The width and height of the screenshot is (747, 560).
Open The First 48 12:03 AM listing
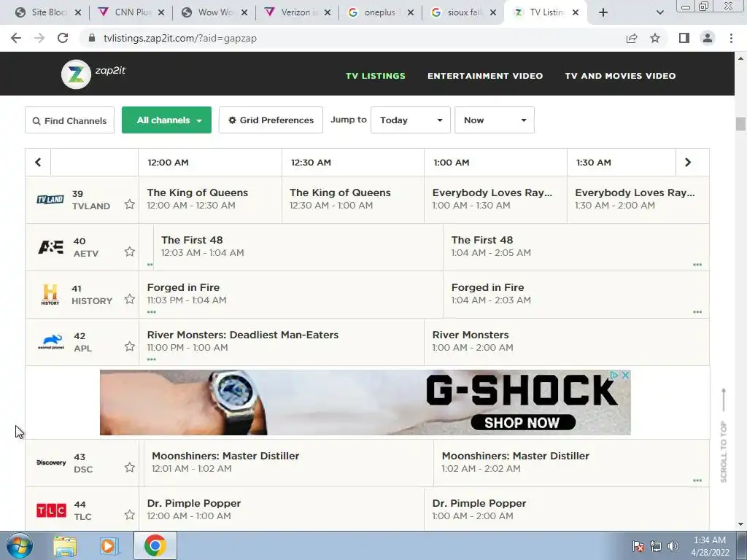click(298, 247)
